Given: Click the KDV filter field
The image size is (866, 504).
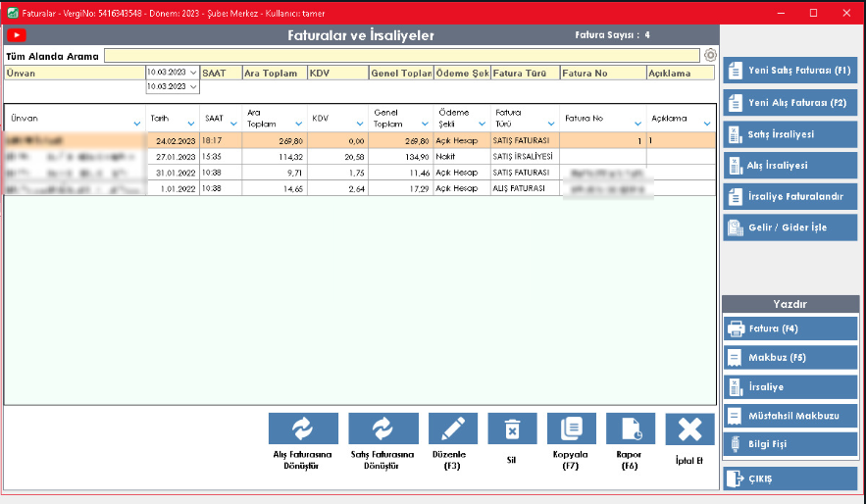Looking at the screenshot, I should [x=338, y=73].
